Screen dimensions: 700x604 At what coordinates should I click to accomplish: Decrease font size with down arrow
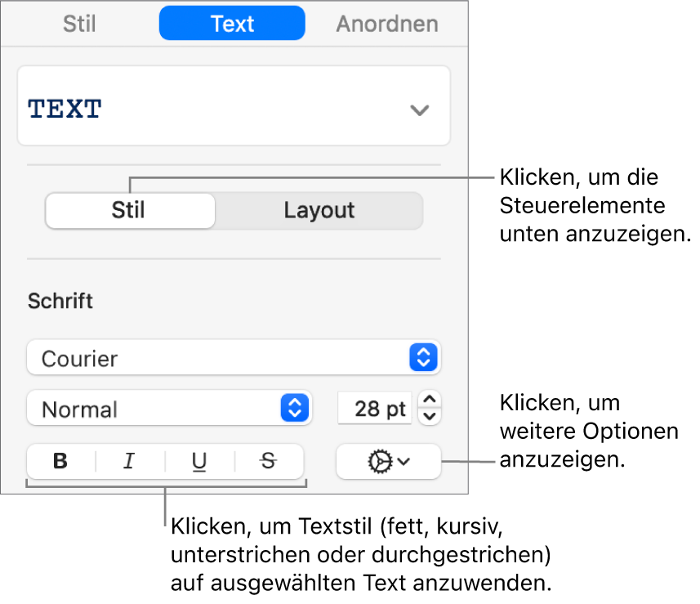(430, 416)
